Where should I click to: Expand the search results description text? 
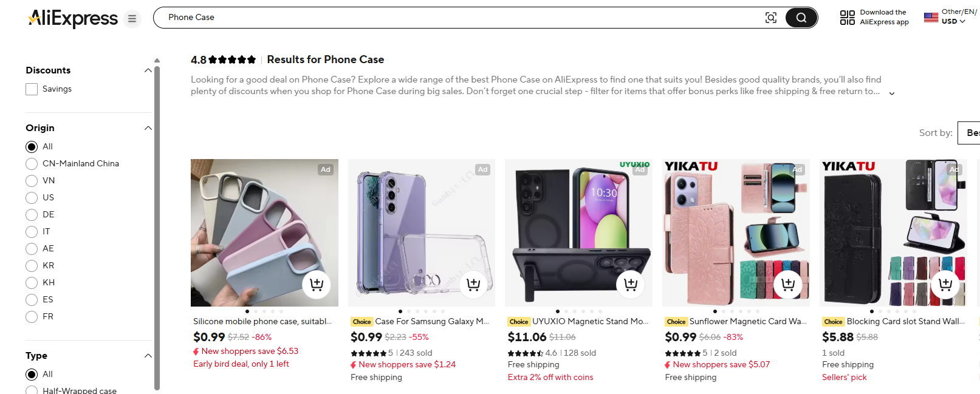click(891, 93)
